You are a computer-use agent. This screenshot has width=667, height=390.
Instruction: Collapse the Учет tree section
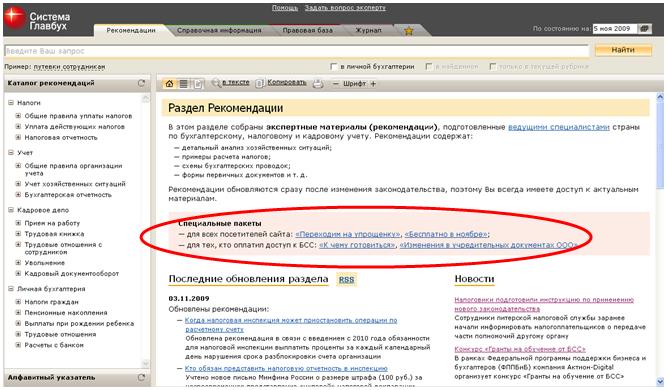[x=11, y=152]
